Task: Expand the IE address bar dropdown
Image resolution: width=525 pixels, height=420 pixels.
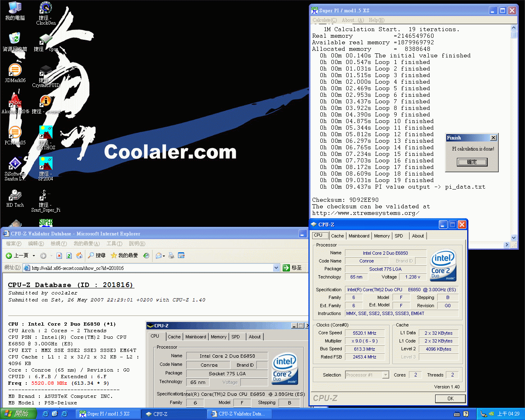Action: (276, 268)
